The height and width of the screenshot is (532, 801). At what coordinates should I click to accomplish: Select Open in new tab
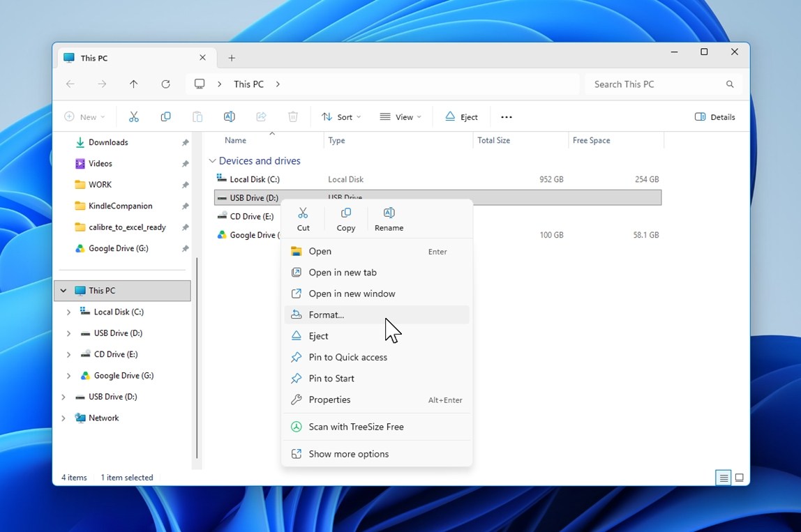coord(377,273)
